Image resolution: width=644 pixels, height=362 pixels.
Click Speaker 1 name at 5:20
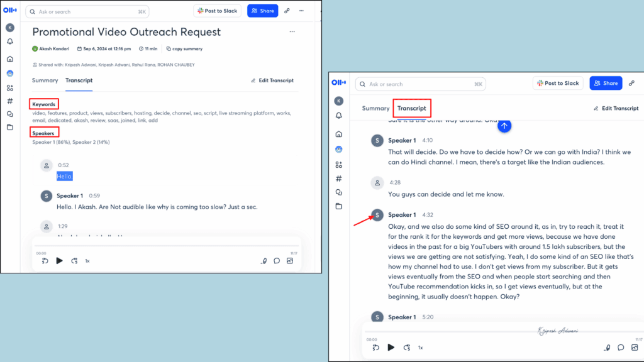coord(402,317)
